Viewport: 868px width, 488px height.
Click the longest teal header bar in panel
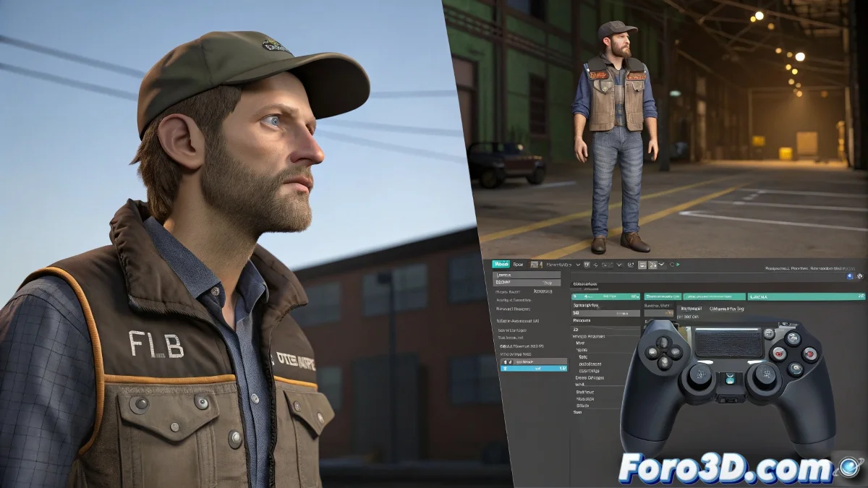[x=807, y=296]
